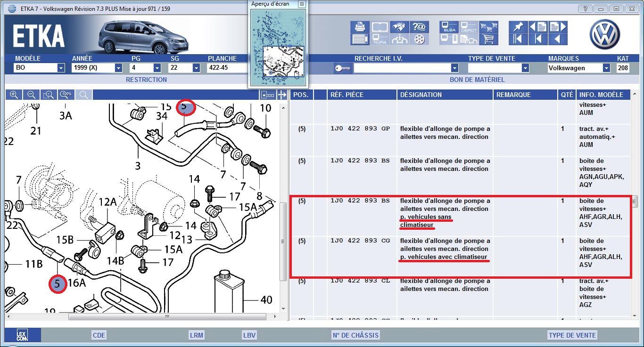Open the ?@ help contact icon

(419, 27)
